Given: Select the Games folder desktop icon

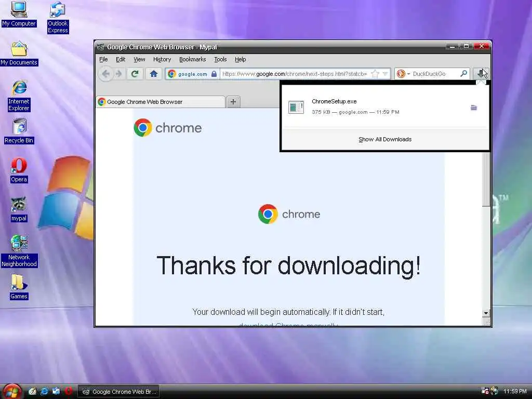Looking at the screenshot, I should click(x=19, y=287).
